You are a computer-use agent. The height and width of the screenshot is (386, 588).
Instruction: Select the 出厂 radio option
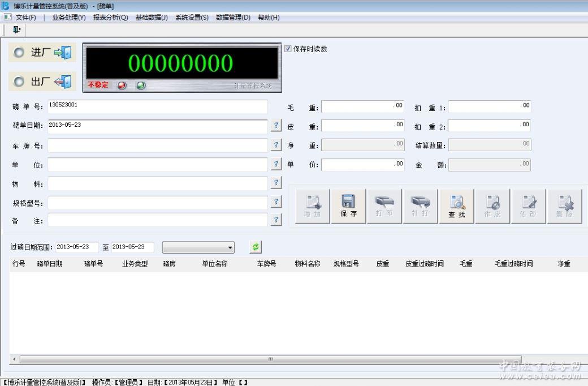pos(19,82)
